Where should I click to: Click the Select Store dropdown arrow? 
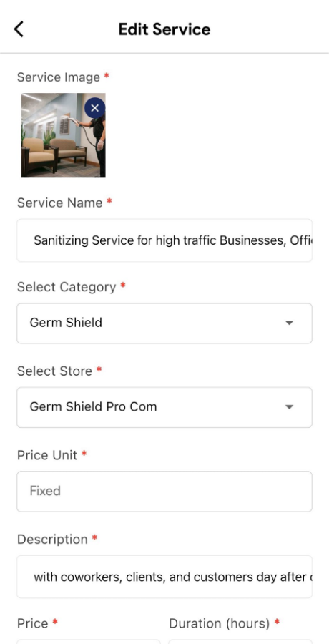289,407
